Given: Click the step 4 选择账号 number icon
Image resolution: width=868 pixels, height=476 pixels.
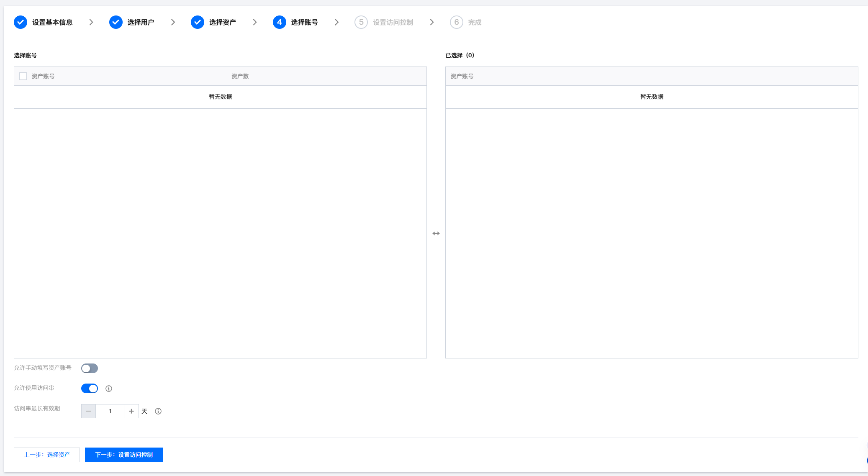Looking at the screenshot, I should point(280,22).
